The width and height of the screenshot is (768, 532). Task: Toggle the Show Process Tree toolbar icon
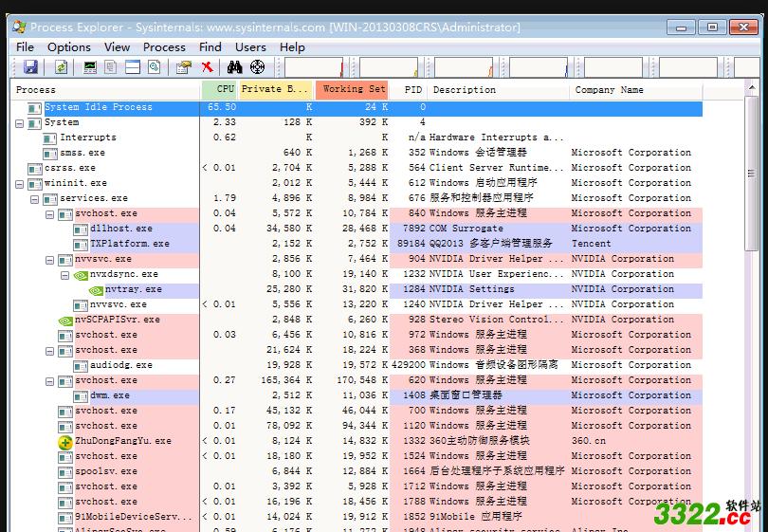[111, 67]
